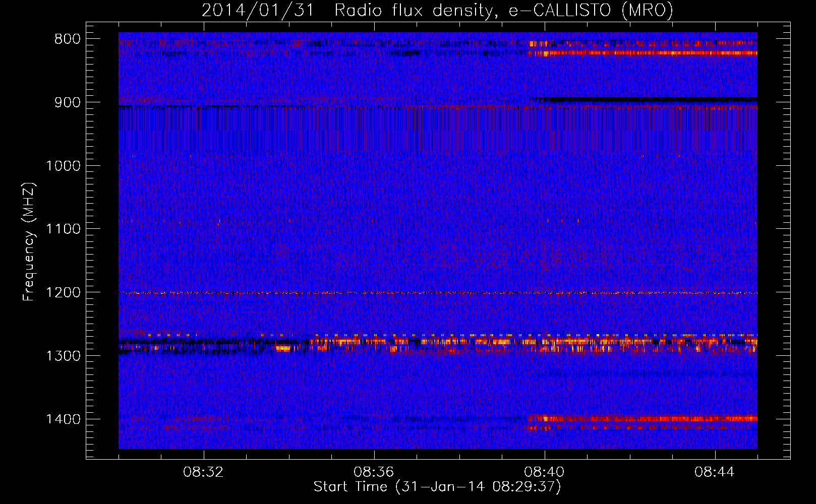Click the '08:44' time axis label
The image size is (816, 504).
pos(715,472)
